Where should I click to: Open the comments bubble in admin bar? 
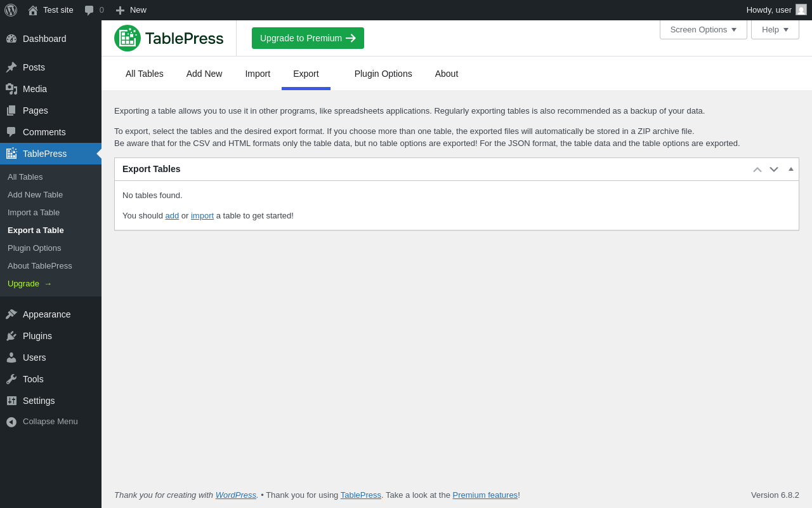(x=89, y=10)
